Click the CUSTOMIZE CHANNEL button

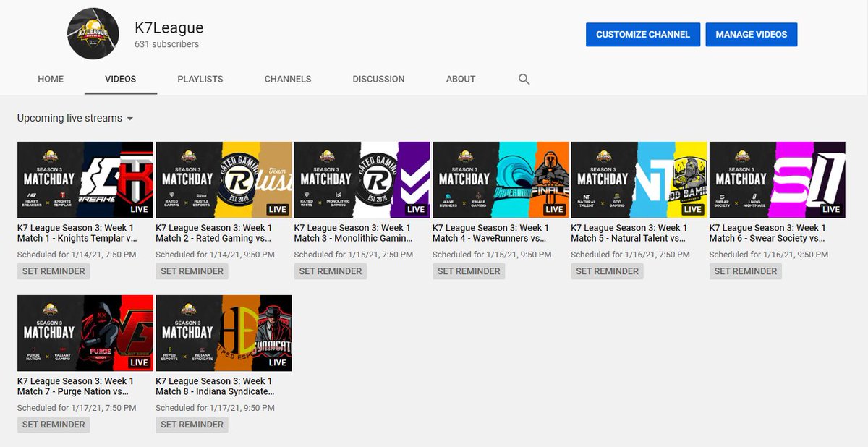(x=643, y=34)
